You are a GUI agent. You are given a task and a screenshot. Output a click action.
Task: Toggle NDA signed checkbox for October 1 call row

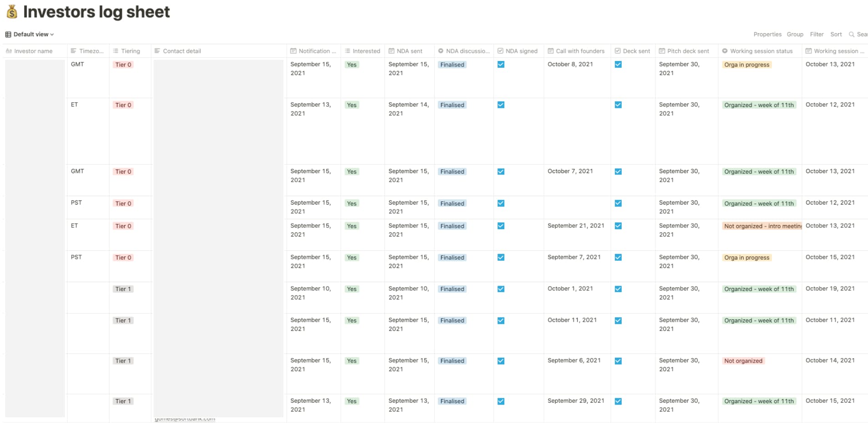501,289
